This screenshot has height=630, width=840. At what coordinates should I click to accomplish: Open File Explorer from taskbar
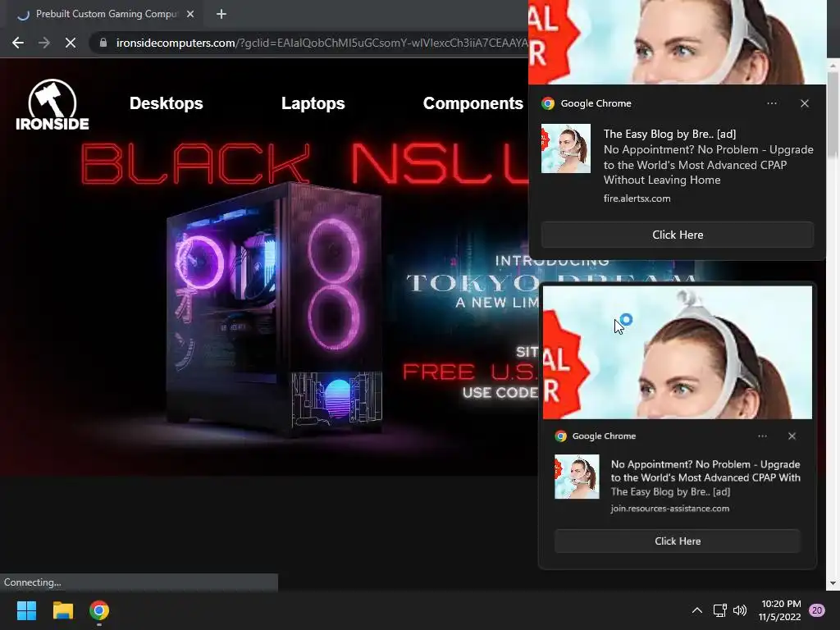62,610
